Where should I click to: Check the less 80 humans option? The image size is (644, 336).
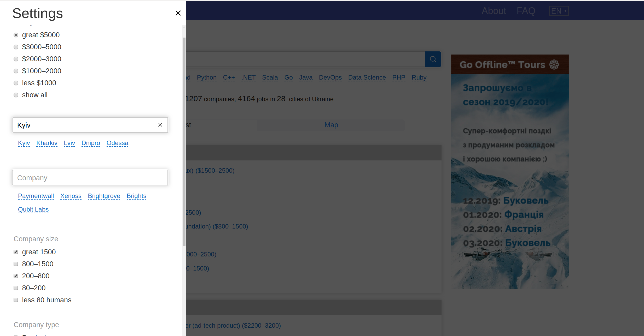coord(16,300)
